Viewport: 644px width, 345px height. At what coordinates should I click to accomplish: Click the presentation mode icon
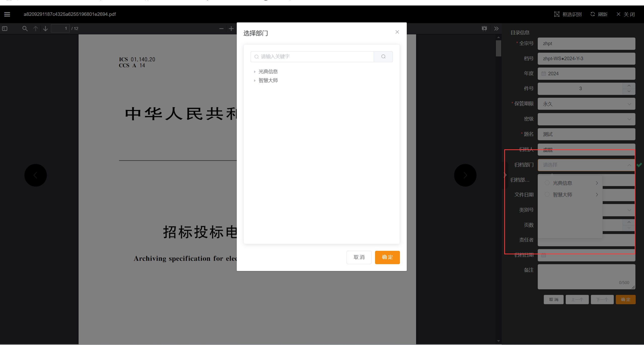(484, 28)
